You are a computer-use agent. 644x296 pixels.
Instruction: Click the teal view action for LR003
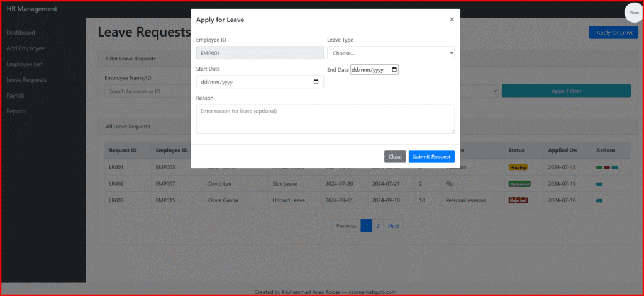pyautogui.click(x=599, y=200)
